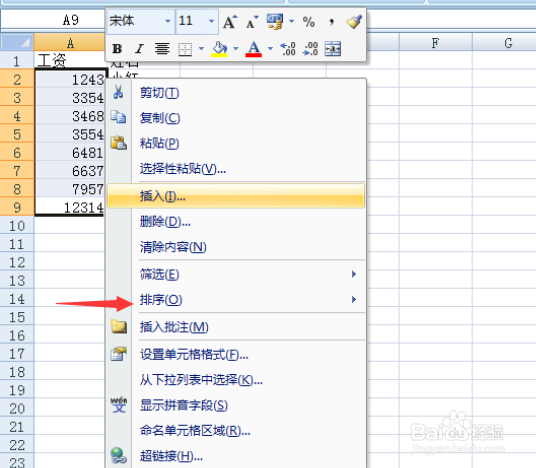Click the merge and center icon
This screenshot has height=468, width=536.
click(x=333, y=49)
